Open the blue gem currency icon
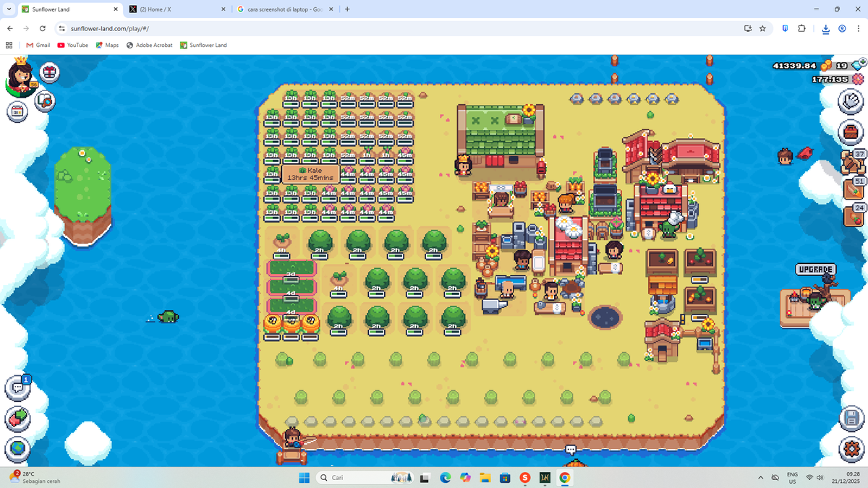This screenshot has height=488, width=868. click(x=857, y=66)
